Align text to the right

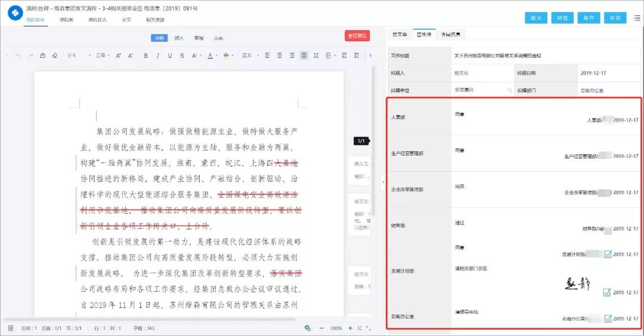(292, 55)
